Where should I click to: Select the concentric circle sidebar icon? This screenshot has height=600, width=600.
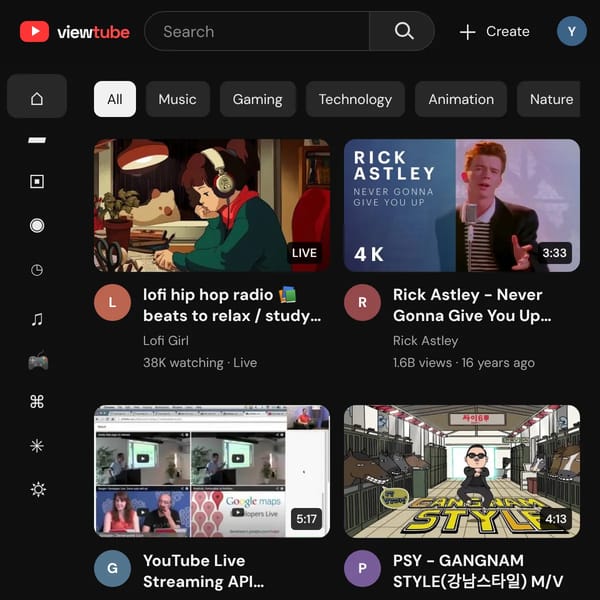(37, 225)
